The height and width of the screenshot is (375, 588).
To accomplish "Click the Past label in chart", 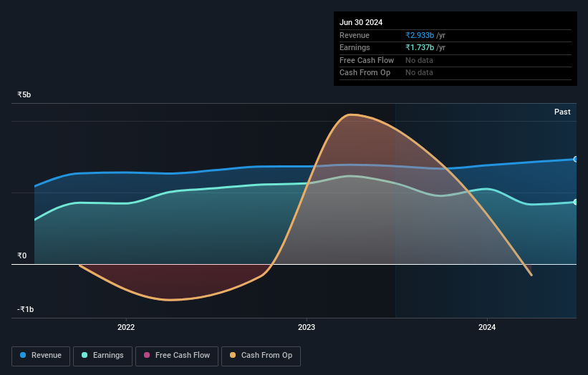I will click(562, 112).
